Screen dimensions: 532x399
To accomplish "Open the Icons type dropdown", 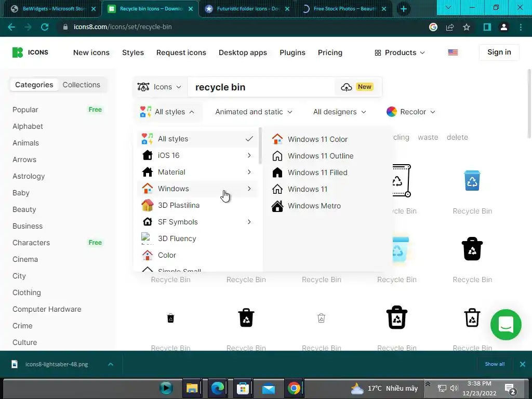I will (159, 87).
